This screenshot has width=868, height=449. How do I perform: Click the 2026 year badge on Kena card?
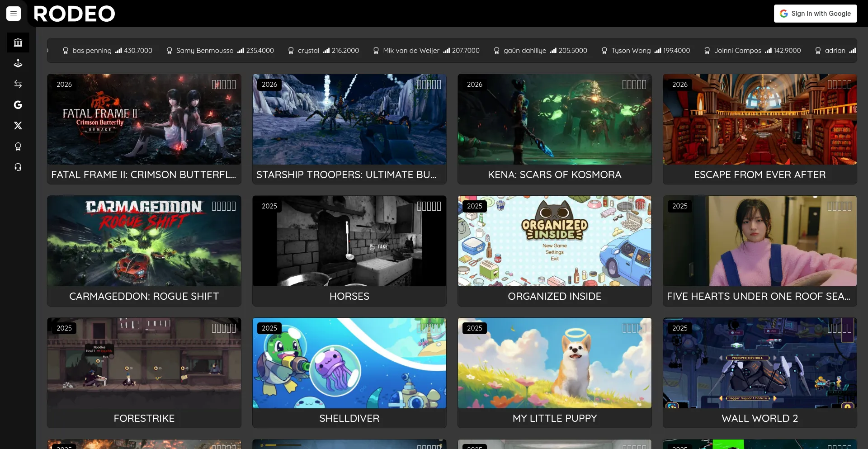point(475,85)
